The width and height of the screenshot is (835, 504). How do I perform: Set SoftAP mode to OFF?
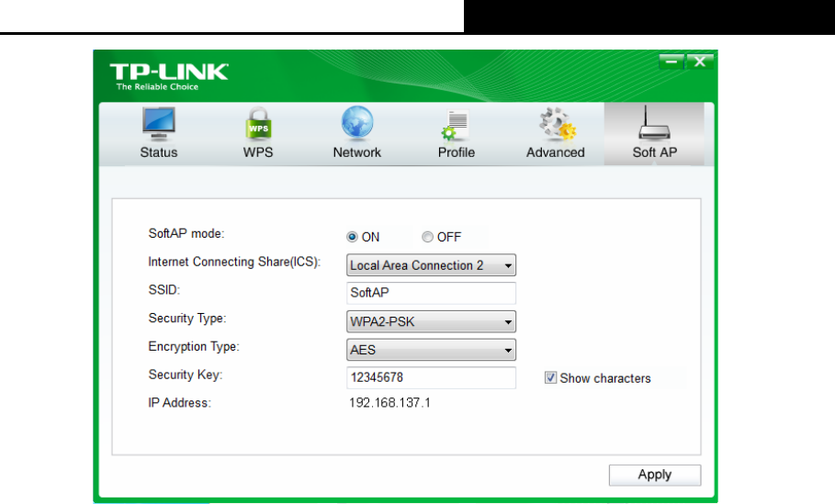point(427,237)
